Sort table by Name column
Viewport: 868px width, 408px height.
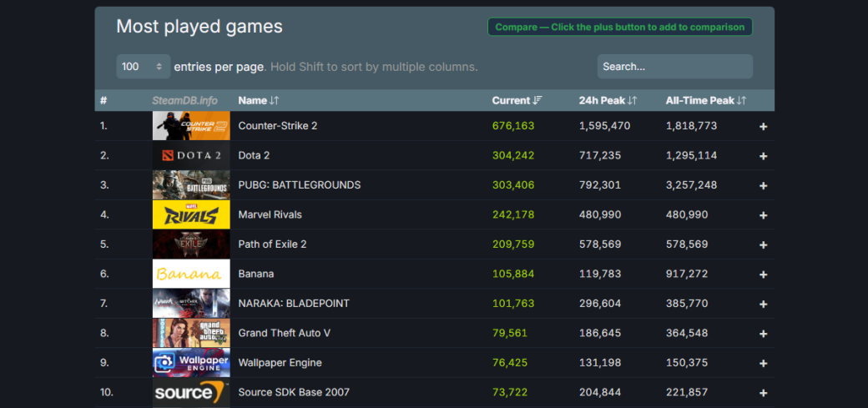click(x=259, y=100)
